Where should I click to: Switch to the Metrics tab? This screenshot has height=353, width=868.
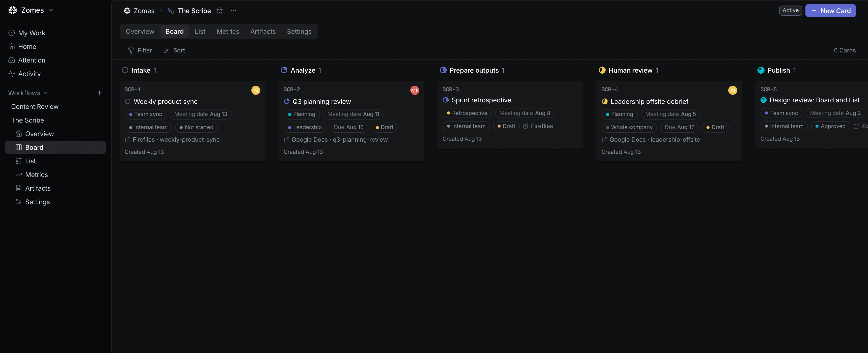point(228,31)
